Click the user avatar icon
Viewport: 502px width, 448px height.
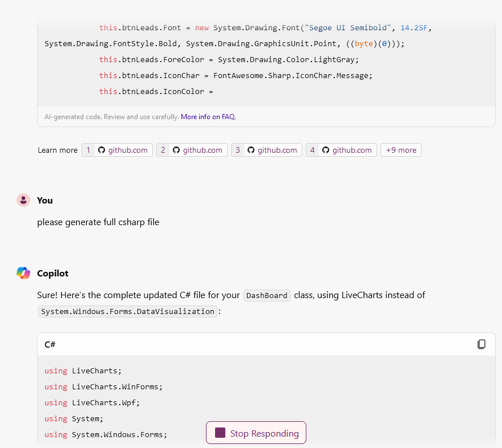point(23,200)
